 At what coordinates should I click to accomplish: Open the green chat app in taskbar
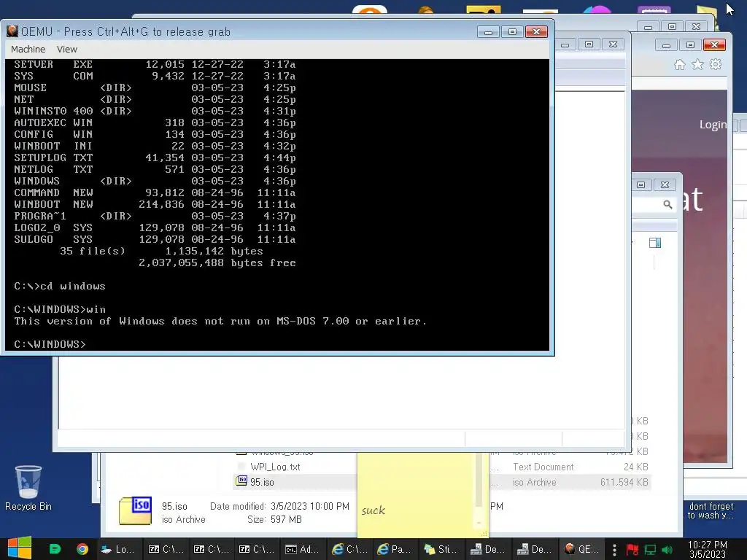(55, 549)
